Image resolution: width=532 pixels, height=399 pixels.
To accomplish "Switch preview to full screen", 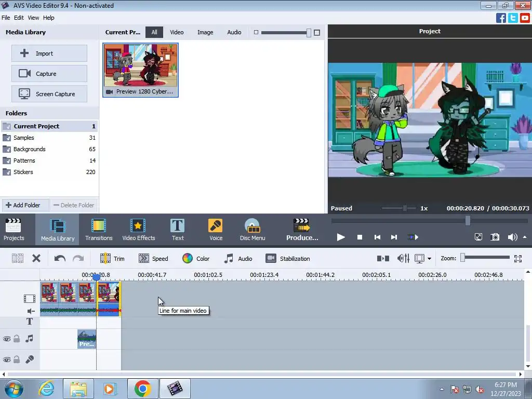I will [x=478, y=237].
